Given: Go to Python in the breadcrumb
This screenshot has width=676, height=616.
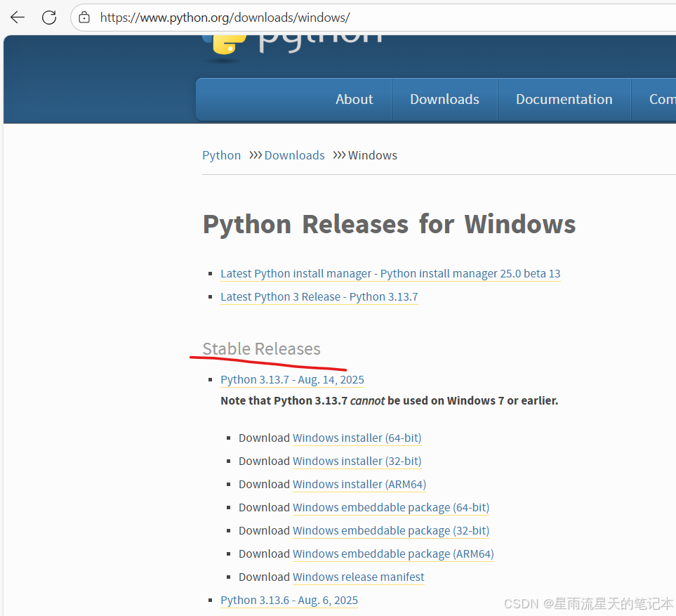Looking at the screenshot, I should point(222,155).
